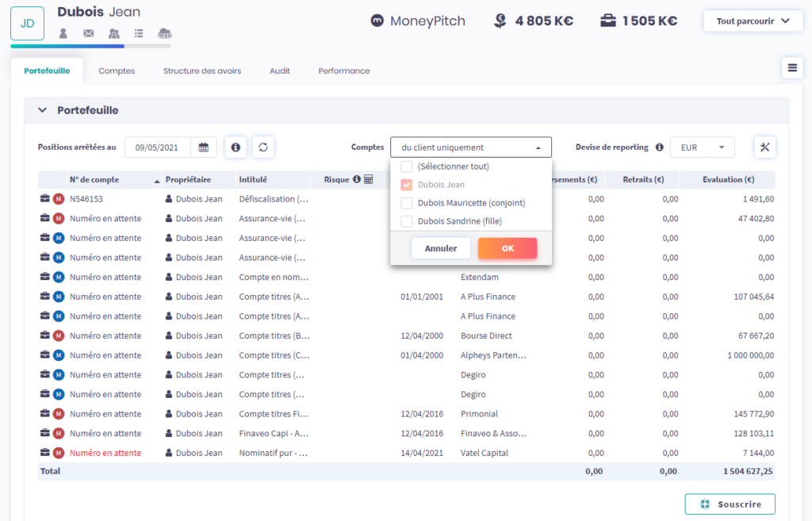
Task: Open the EUR reporting currency dropdown
Action: [x=702, y=147]
